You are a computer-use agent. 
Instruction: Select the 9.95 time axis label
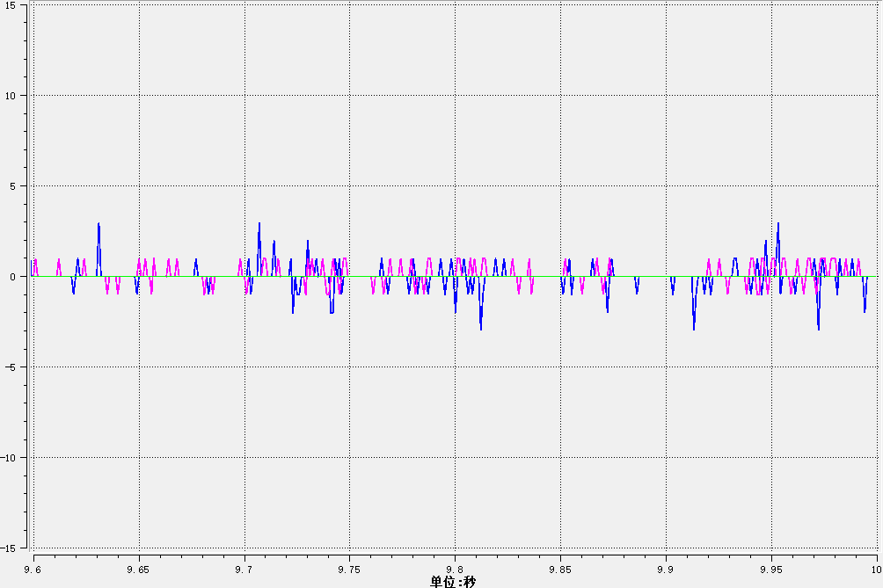tap(771, 570)
